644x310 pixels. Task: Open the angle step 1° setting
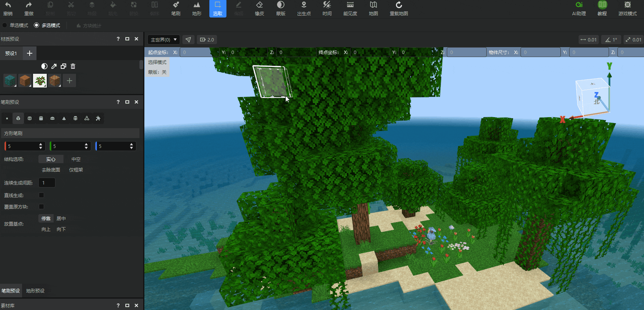point(611,40)
